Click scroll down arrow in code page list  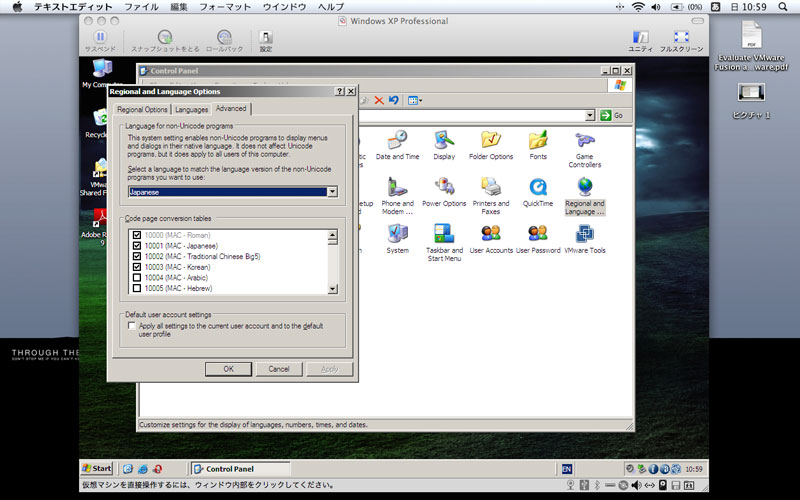[332, 289]
